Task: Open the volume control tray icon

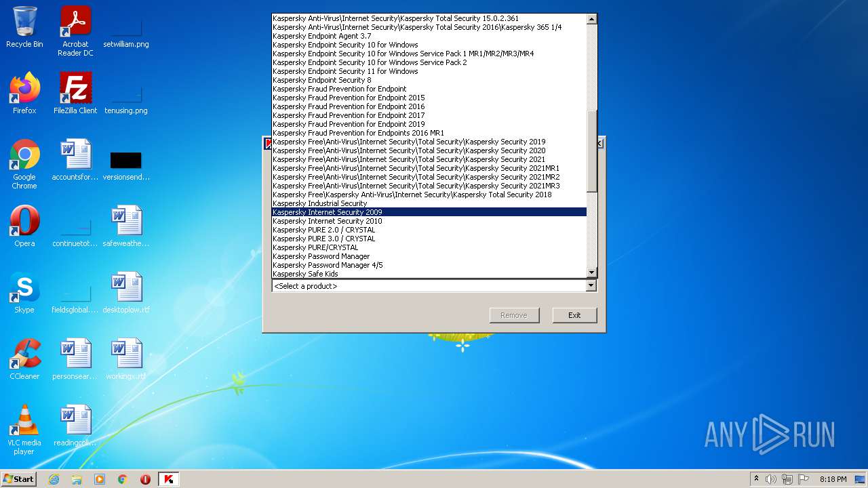Action: pos(771,479)
